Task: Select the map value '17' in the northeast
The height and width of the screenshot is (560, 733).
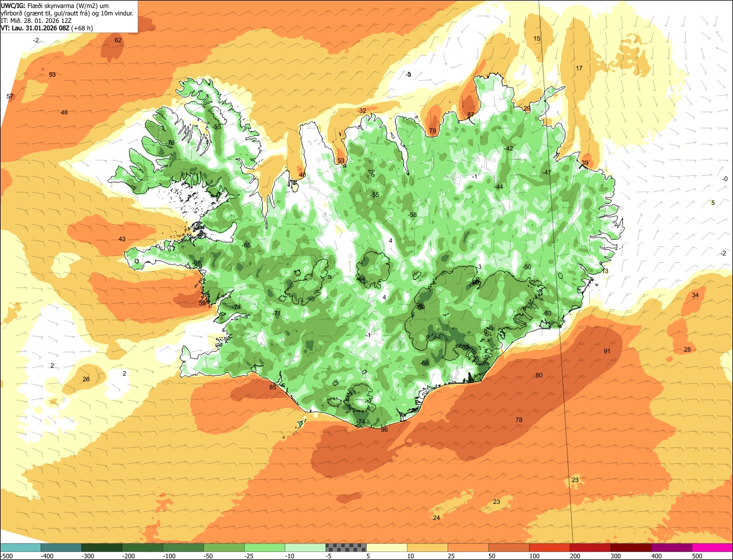Action: (x=579, y=68)
